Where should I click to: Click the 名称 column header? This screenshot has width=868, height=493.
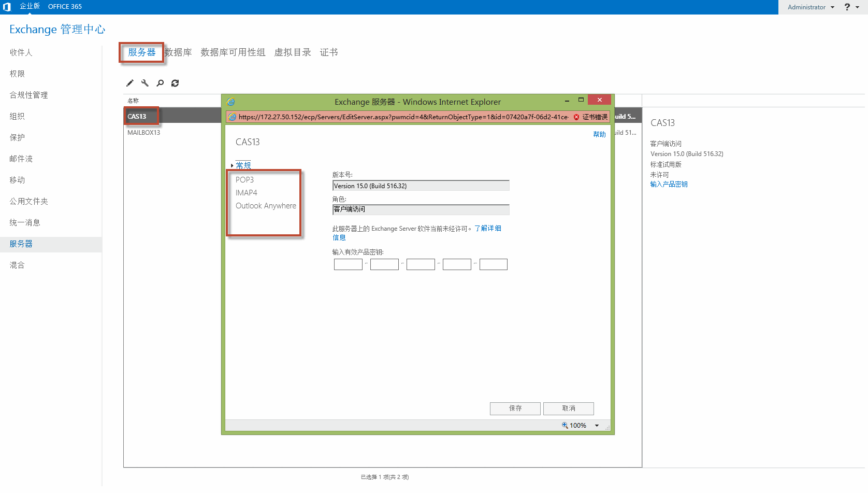tap(133, 101)
